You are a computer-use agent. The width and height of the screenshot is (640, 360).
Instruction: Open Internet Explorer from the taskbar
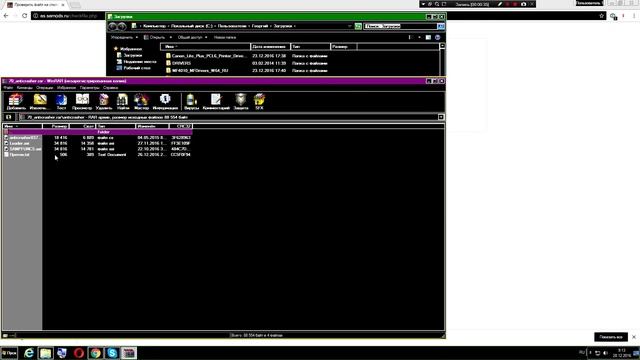[x=29, y=353]
